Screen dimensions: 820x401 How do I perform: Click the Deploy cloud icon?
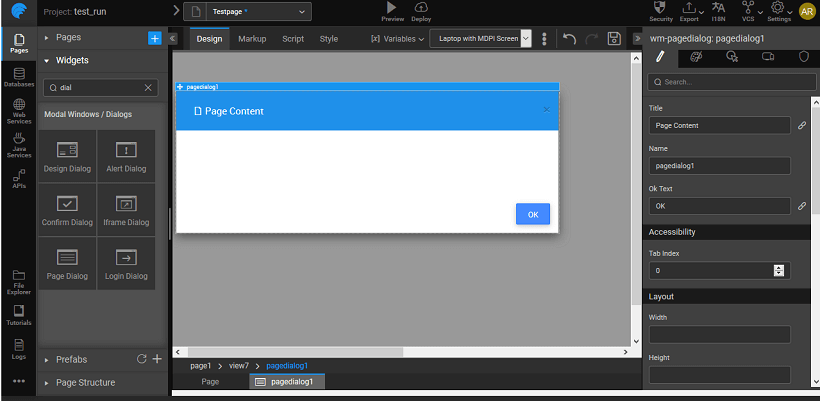pos(421,11)
